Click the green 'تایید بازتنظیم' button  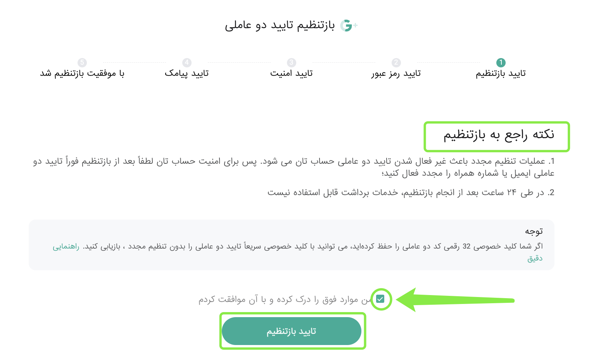point(292,331)
